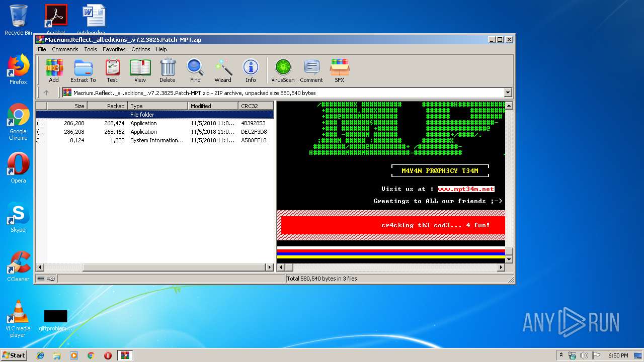This screenshot has width=644, height=362.
Task: Select the row with CRC32 DEC2F3D8
Action: [x=154, y=132]
